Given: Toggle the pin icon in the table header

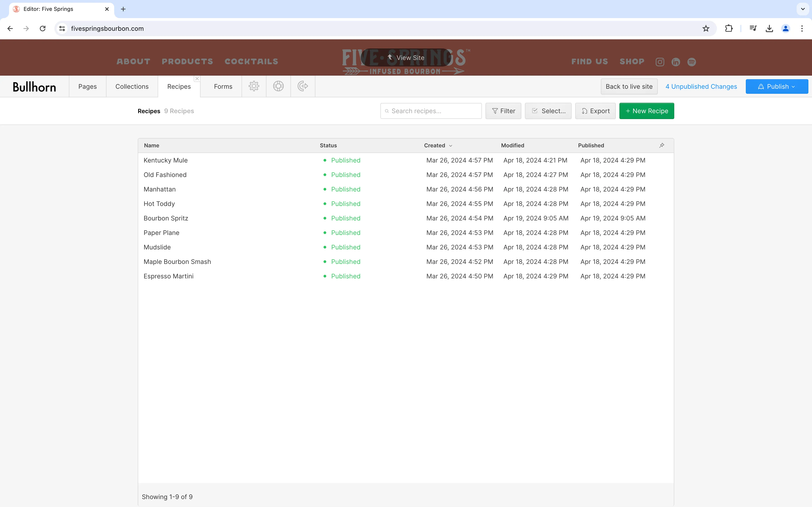Looking at the screenshot, I should [661, 145].
